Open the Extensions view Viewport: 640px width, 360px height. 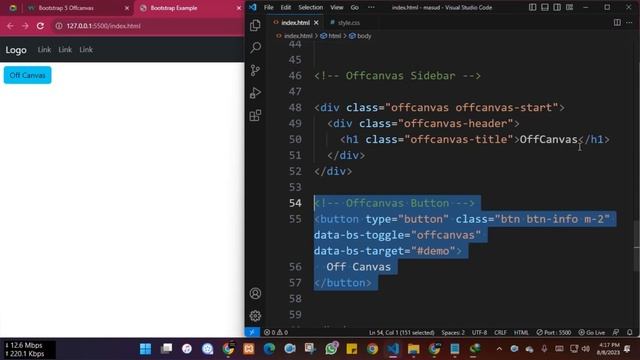click(256, 116)
